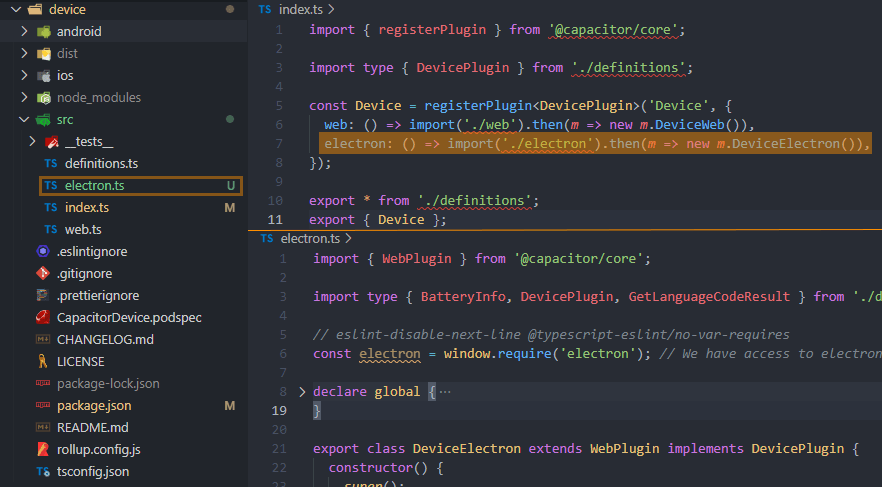Open README.md file
The image size is (882, 487).
click(x=92, y=427)
